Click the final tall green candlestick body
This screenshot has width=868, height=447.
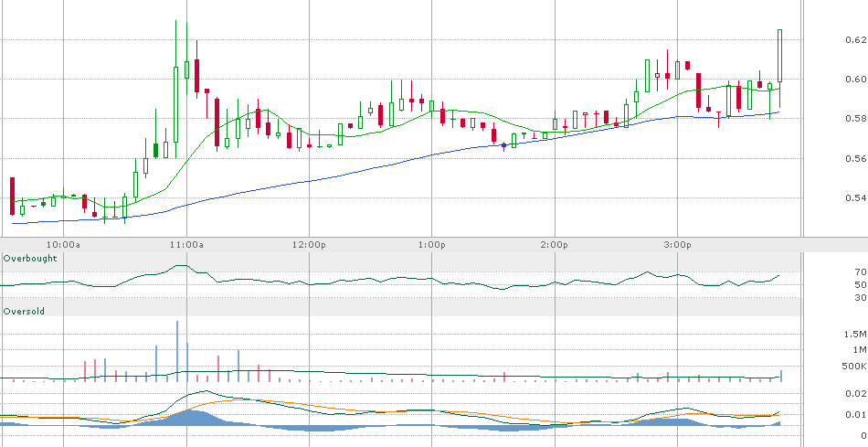pyautogui.click(x=780, y=56)
